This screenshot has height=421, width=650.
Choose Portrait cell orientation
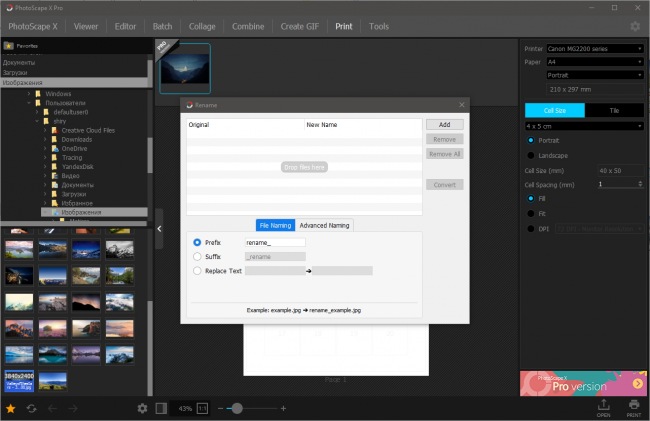coord(531,140)
